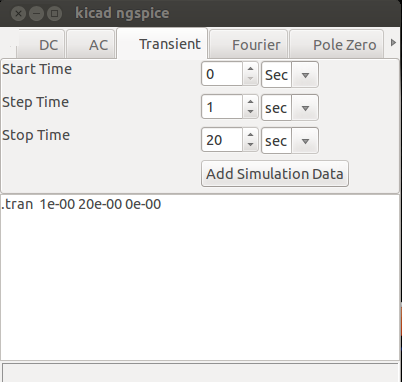Show more tabs using the right arrow
Image resolution: width=402 pixels, height=382 pixels.
pos(393,43)
